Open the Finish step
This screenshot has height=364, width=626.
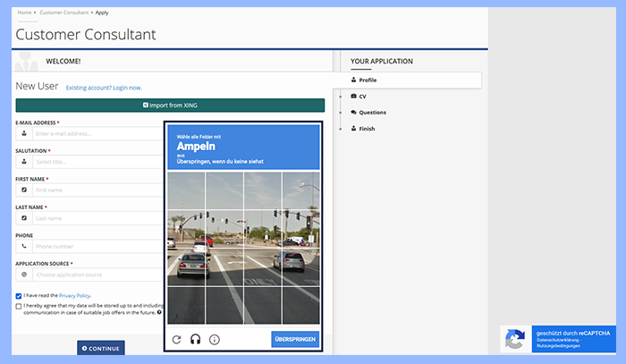[363, 129]
